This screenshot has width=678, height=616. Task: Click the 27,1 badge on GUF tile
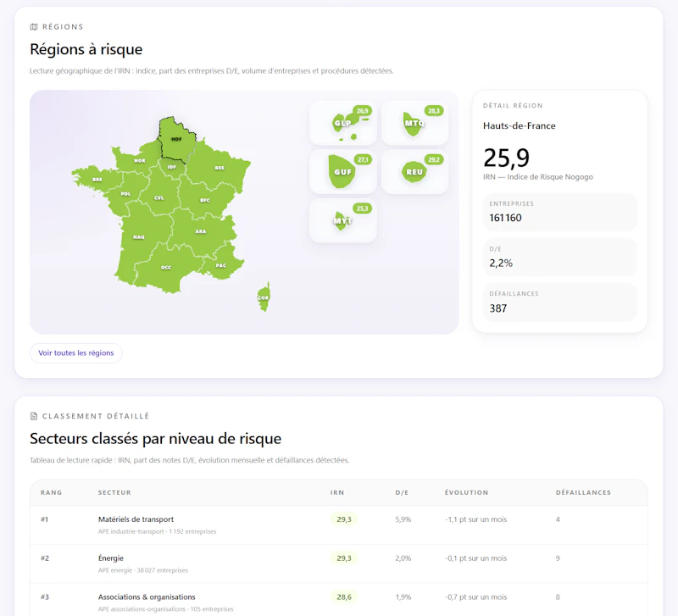click(363, 159)
